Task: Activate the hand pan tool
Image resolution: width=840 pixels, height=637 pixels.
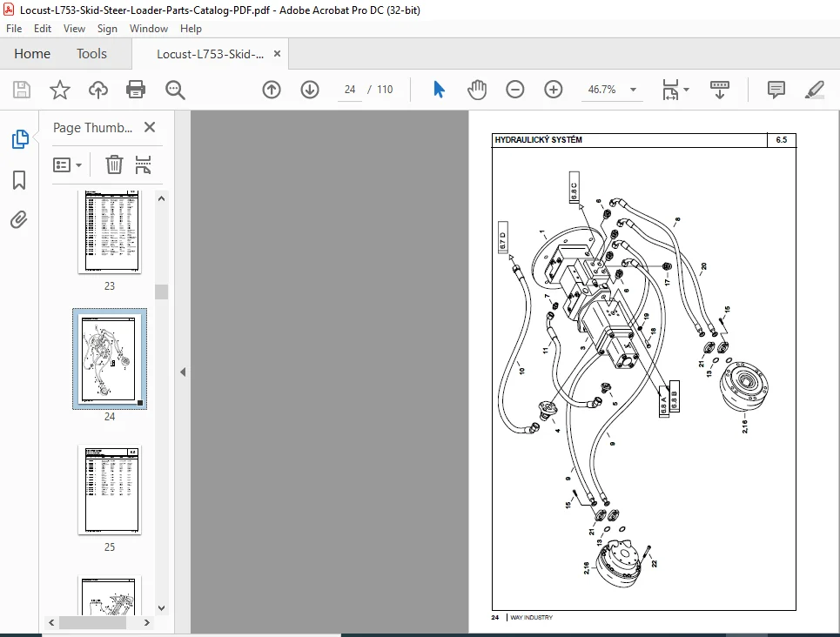Action: pos(477,90)
